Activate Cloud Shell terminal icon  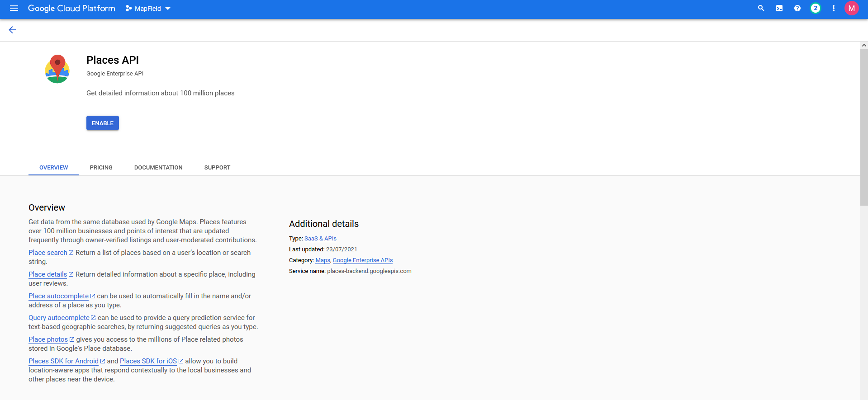pyautogui.click(x=779, y=8)
